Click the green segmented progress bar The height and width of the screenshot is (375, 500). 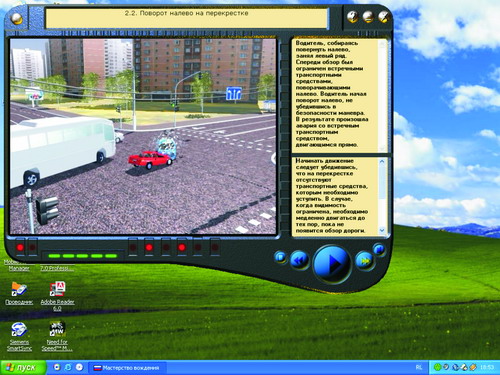pyautogui.click(x=83, y=256)
